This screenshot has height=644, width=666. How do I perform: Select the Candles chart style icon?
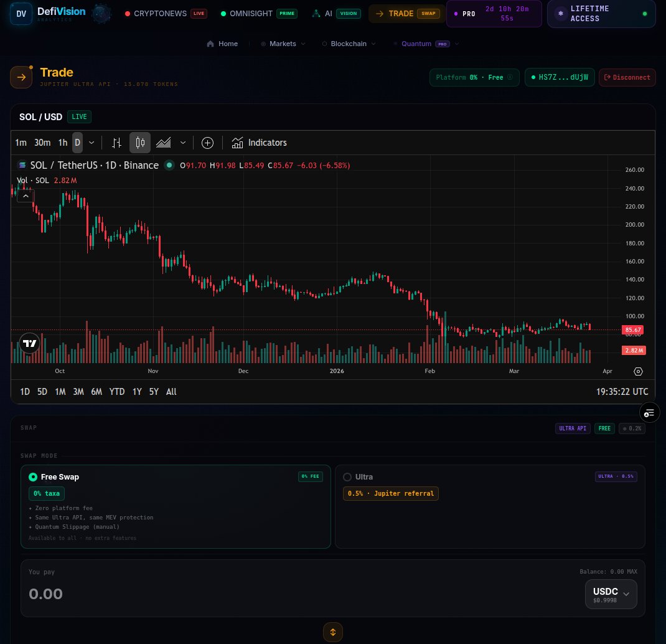click(x=140, y=143)
